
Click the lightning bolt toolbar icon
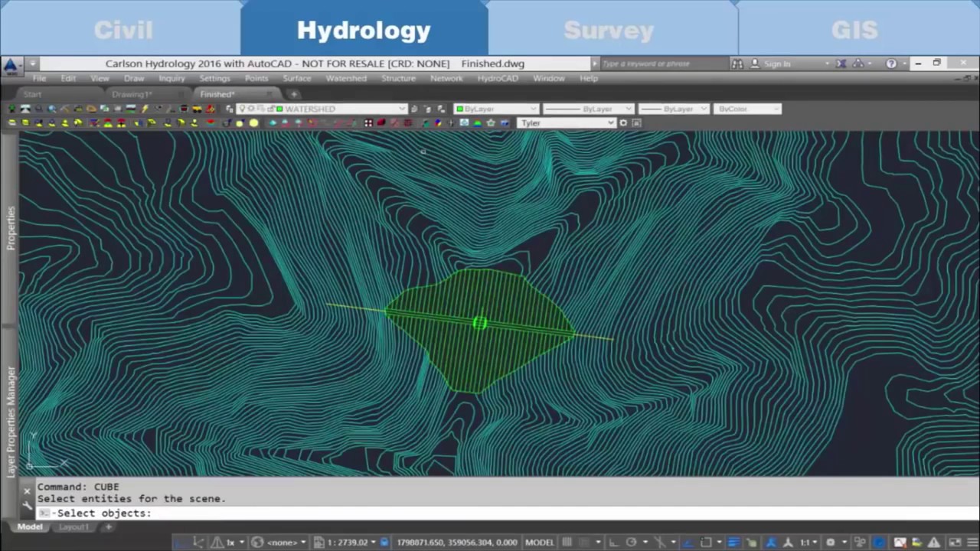[144, 109]
